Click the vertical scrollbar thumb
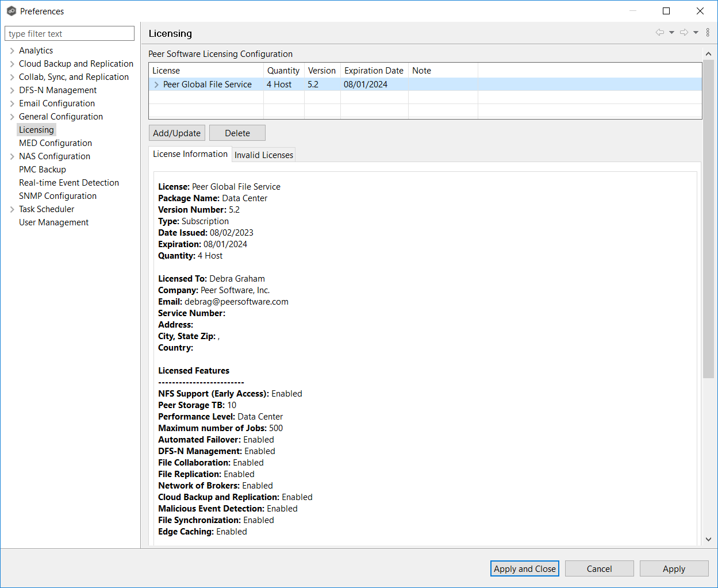Screen dimensions: 718x588 [x=708, y=218]
